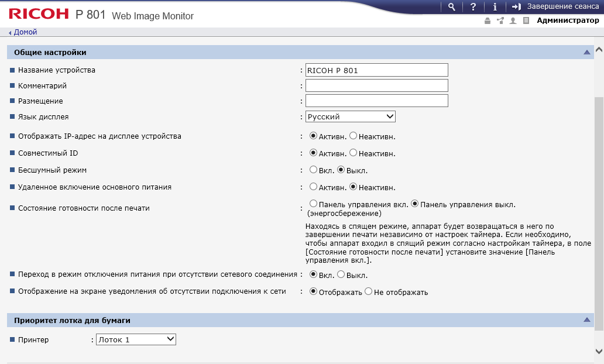This screenshot has width=604, height=364.
Task: Click the scrollbar down arrow
Action: 599,351
